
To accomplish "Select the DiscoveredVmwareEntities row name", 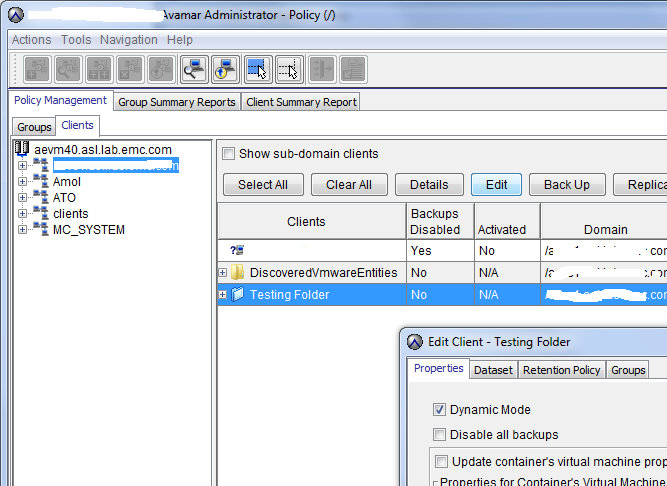I will click(x=323, y=273).
